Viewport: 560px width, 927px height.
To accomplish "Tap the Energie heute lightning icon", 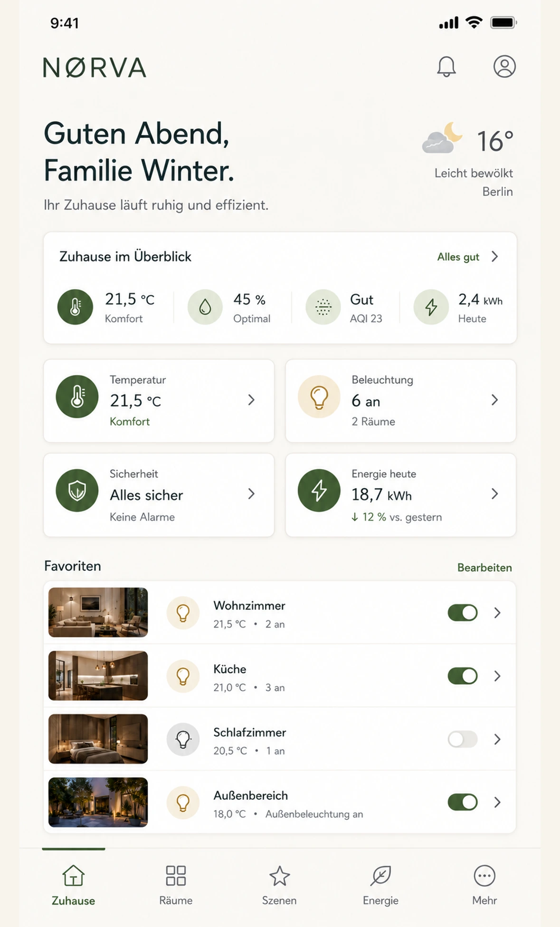I will pyautogui.click(x=319, y=491).
